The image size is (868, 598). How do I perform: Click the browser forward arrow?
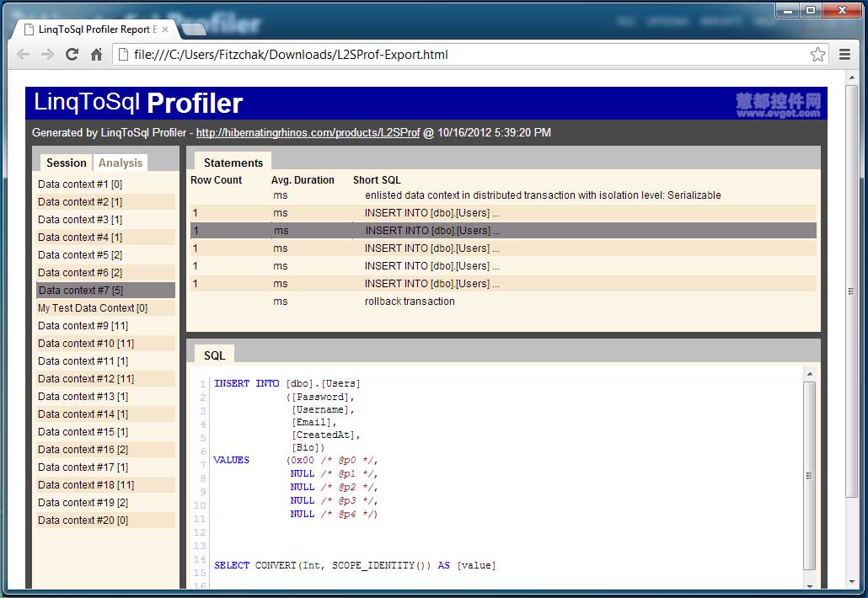coord(47,54)
